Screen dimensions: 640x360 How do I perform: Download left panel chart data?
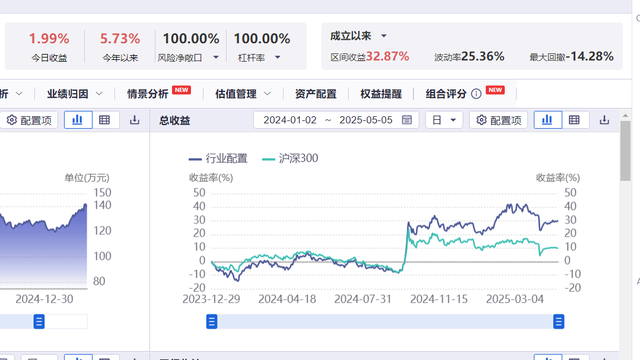click(x=134, y=120)
